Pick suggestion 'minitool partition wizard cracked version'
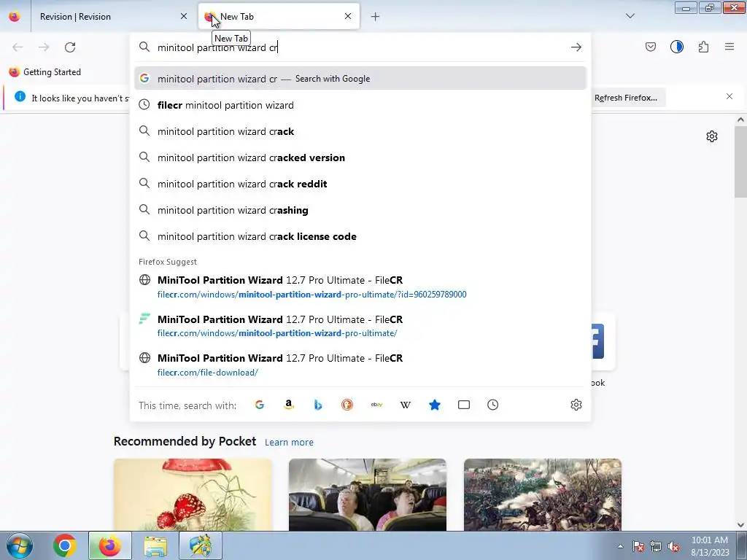The image size is (747, 560). pyautogui.click(x=360, y=157)
